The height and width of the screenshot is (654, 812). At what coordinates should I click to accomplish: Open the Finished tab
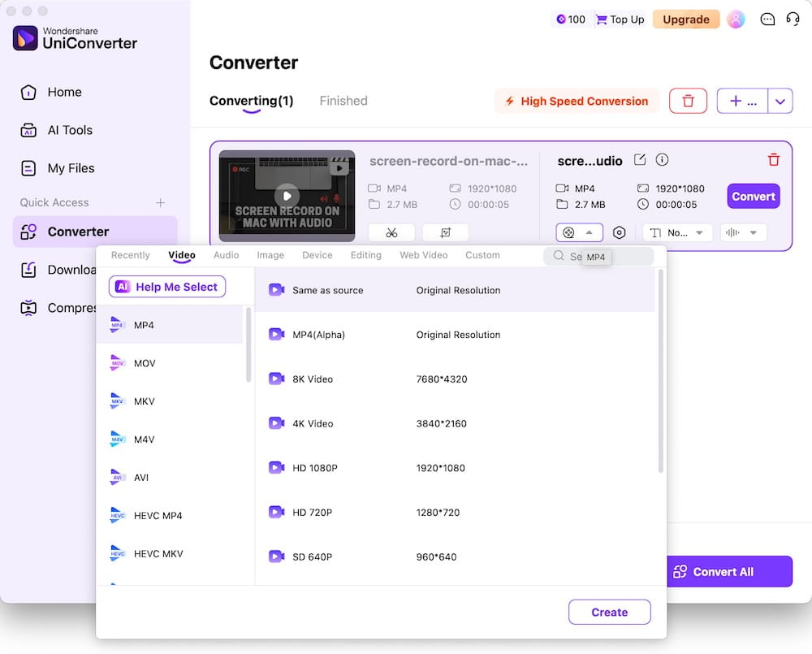tap(343, 100)
